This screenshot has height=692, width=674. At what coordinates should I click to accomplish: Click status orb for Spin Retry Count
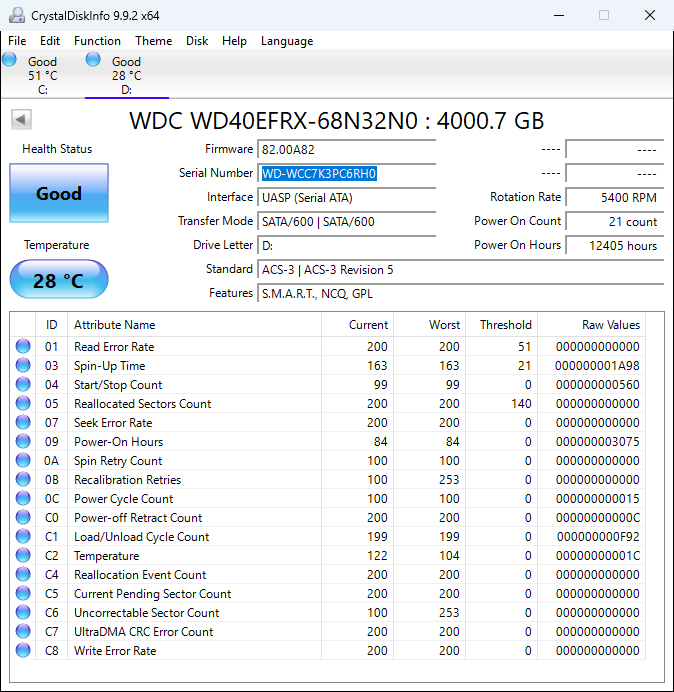point(23,460)
